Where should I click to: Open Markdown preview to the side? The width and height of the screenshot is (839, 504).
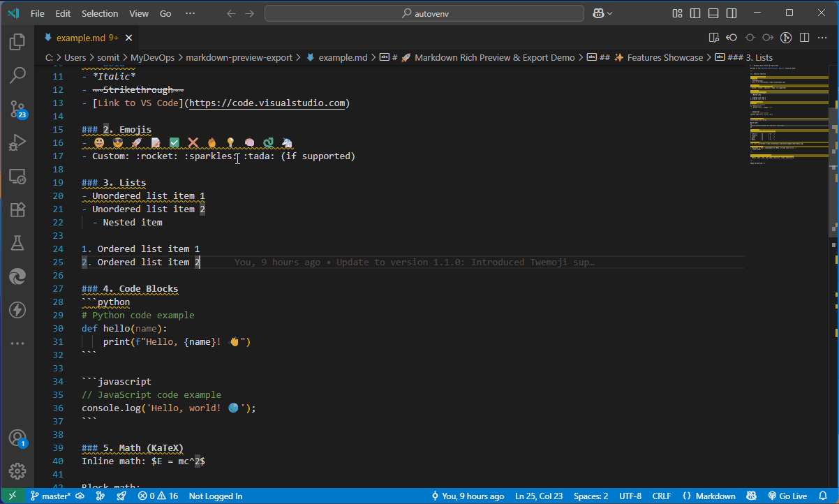(713, 38)
